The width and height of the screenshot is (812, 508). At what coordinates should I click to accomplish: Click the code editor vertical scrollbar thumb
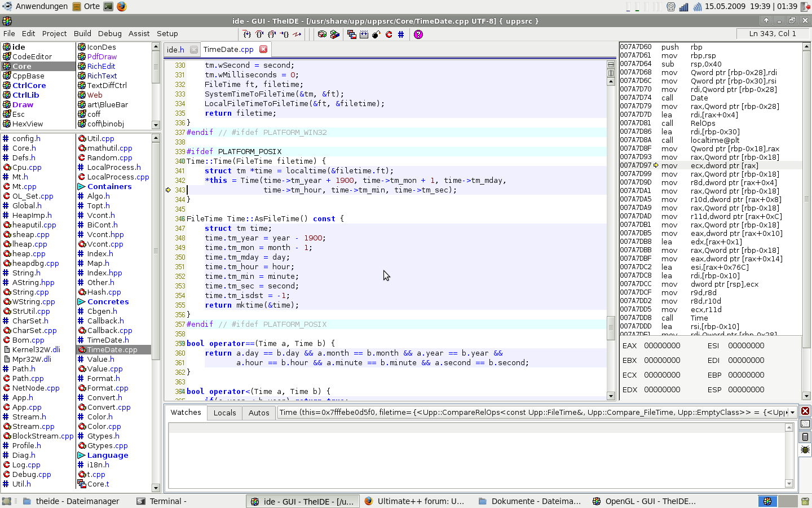[611, 327]
